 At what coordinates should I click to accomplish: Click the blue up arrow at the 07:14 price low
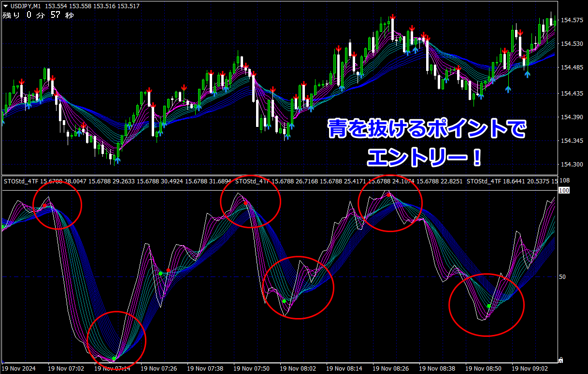118,160
